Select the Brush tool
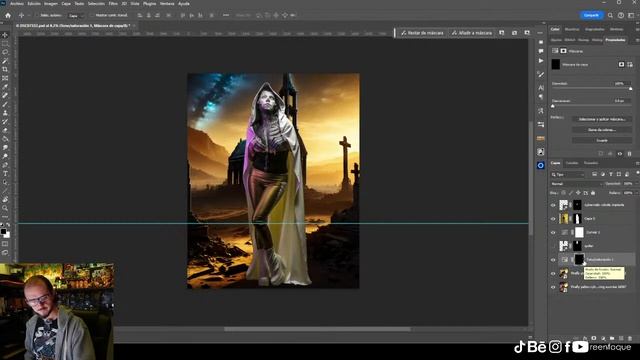The height and width of the screenshot is (360, 640). (5, 104)
